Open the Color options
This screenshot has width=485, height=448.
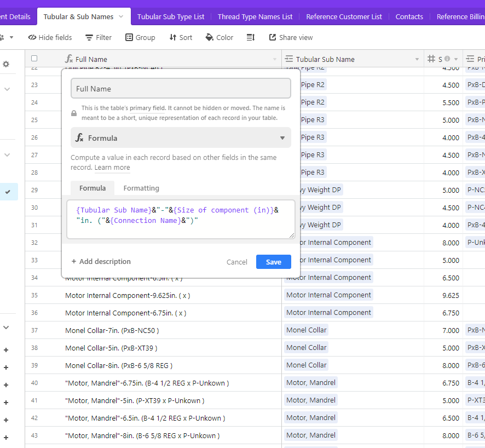pos(220,37)
